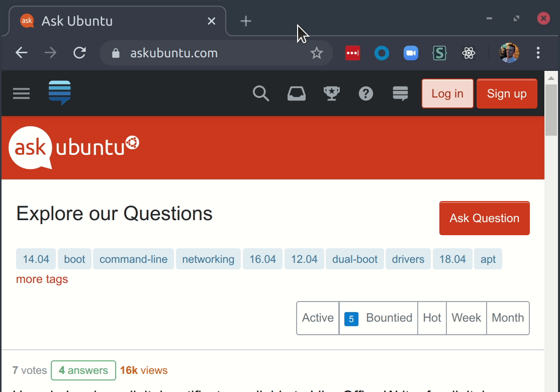
Task: Click the 16k views text
Action: pos(144,370)
